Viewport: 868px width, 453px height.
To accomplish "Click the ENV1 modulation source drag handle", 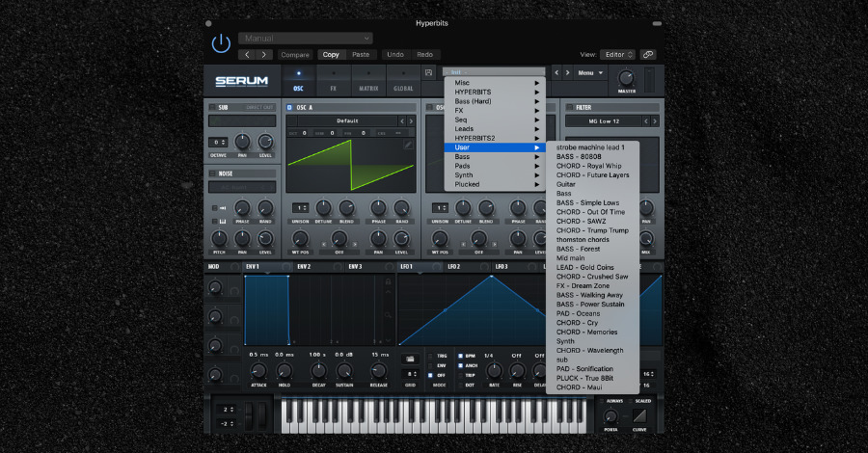I will tap(285, 267).
